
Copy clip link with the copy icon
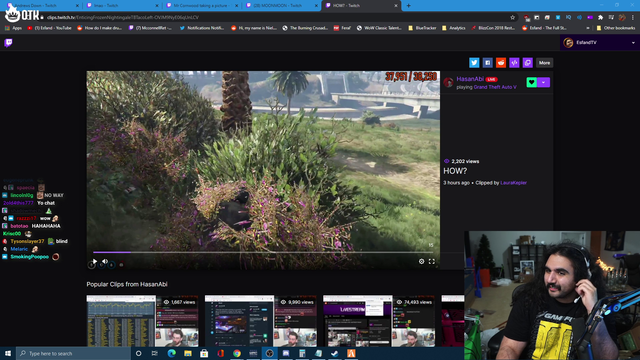click(528, 63)
